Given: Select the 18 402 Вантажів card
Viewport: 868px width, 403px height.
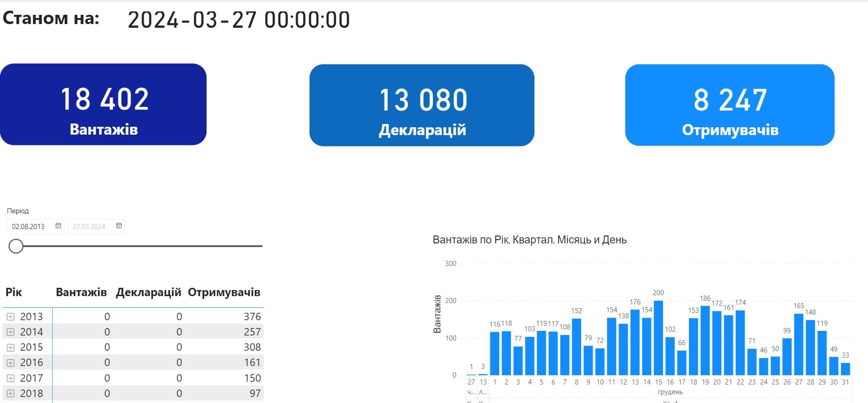Looking at the screenshot, I should (x=103, y=104).
